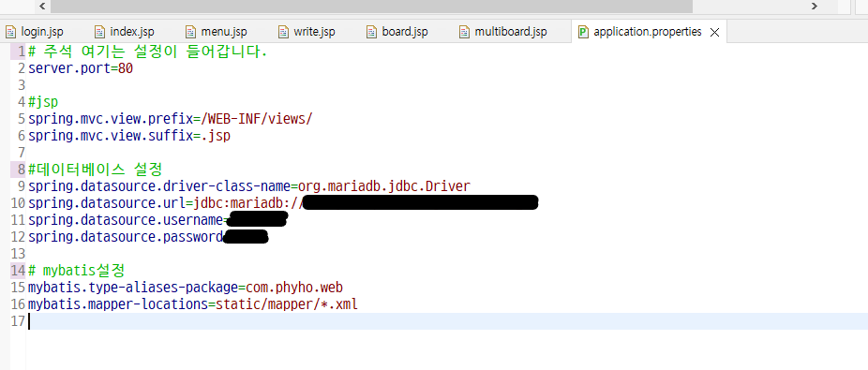Click the first comment line 주석
Screen dimensions: 868x370
pyautogui.click(x=147, y=52)
